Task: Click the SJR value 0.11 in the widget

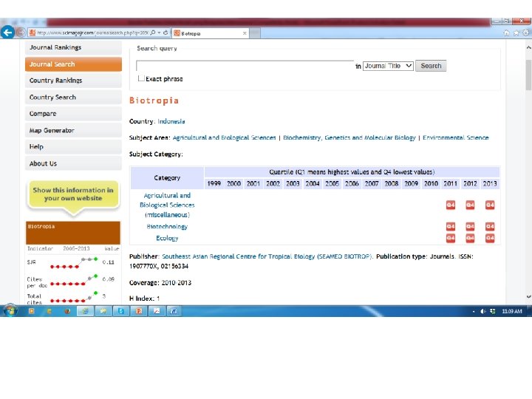Action: click(108, 262)
